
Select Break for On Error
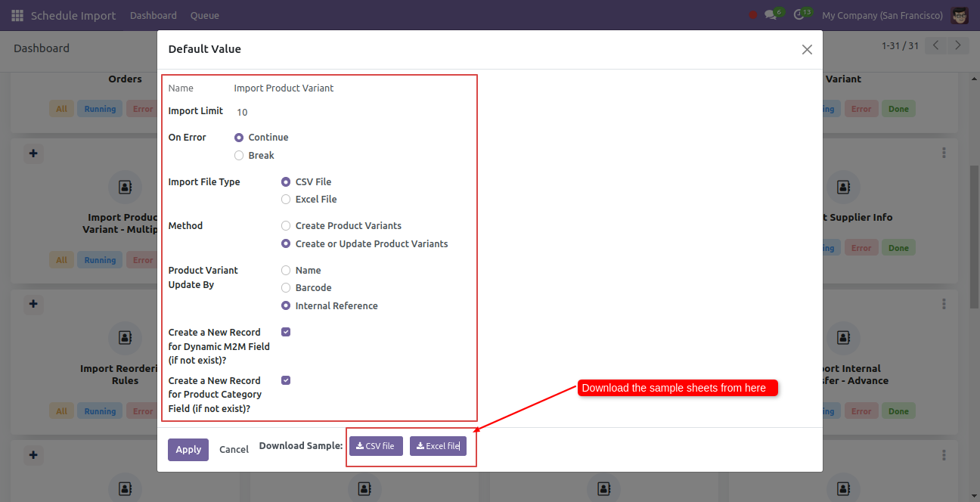click(x=239, y=155)
